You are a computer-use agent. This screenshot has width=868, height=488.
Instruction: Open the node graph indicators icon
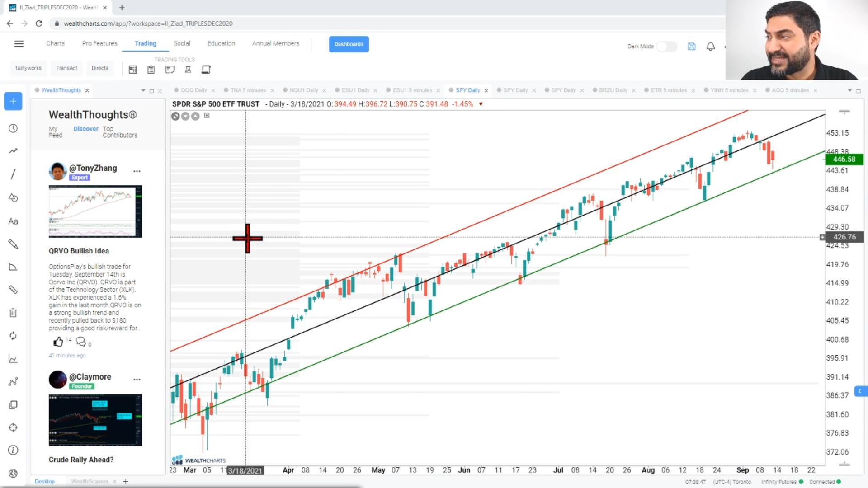click(13, 382)
